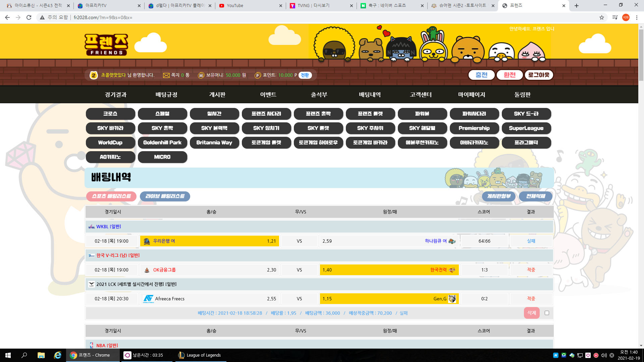Open the 배팅내역 menu item
Image resolution: width=644 pixels, height=362 pixels.
[370, 95]
